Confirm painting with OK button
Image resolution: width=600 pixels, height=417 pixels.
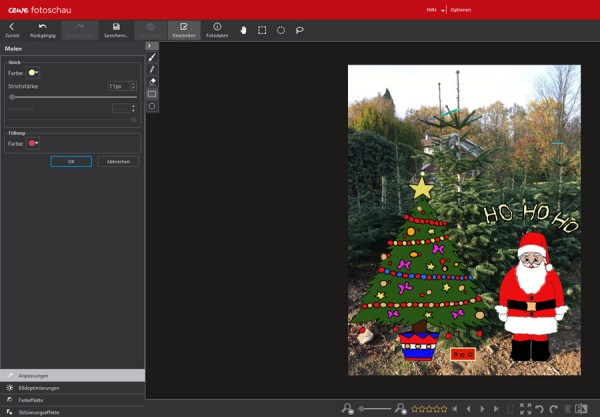pos(71,161)
